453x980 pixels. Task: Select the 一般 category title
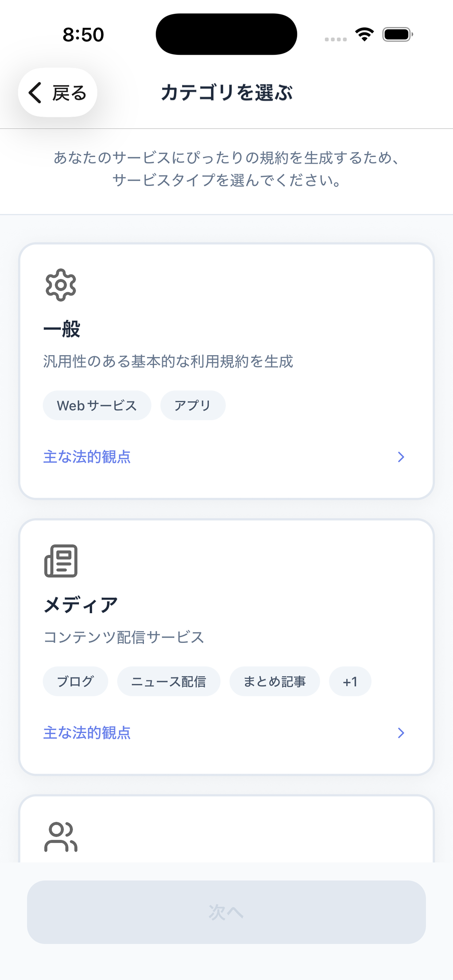62,329
